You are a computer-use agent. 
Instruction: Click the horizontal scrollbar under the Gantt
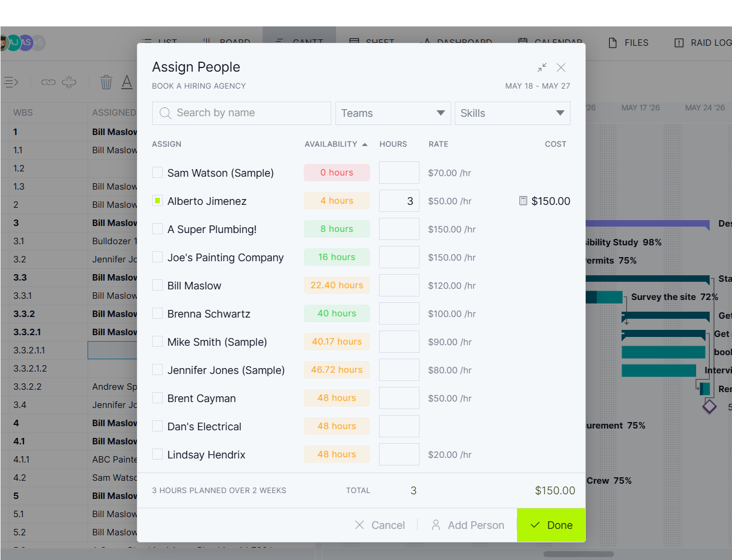[x=579, y=554]
